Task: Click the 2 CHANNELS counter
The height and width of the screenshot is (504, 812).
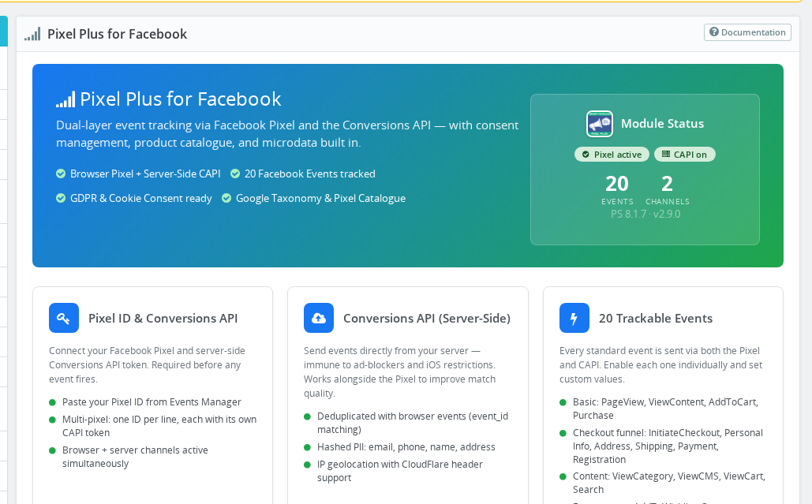Action: pos(667,190)
